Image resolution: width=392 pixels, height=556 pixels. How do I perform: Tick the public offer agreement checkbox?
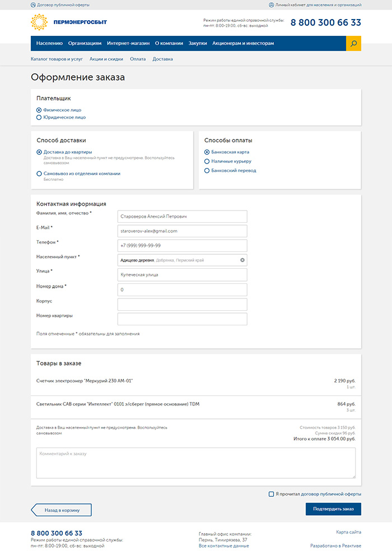click(x=271, y=494)
